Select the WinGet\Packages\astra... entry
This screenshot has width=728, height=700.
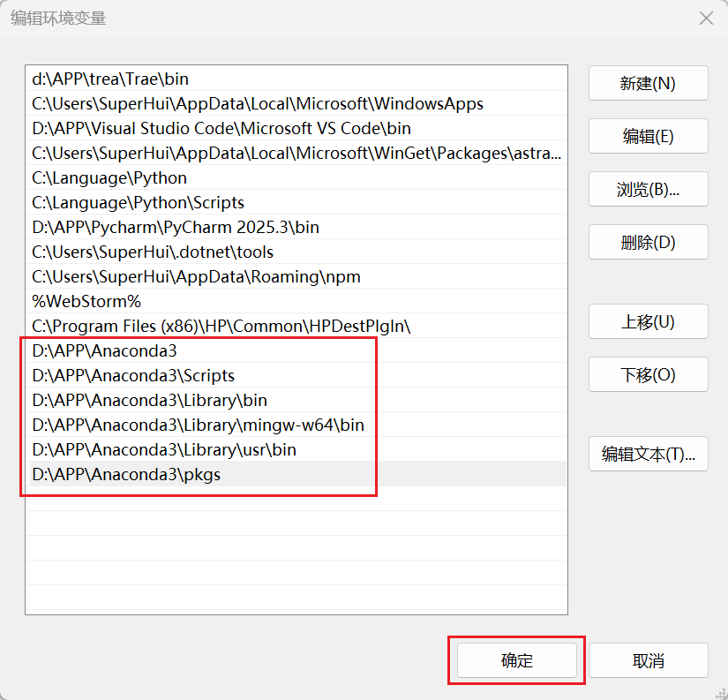296,153
